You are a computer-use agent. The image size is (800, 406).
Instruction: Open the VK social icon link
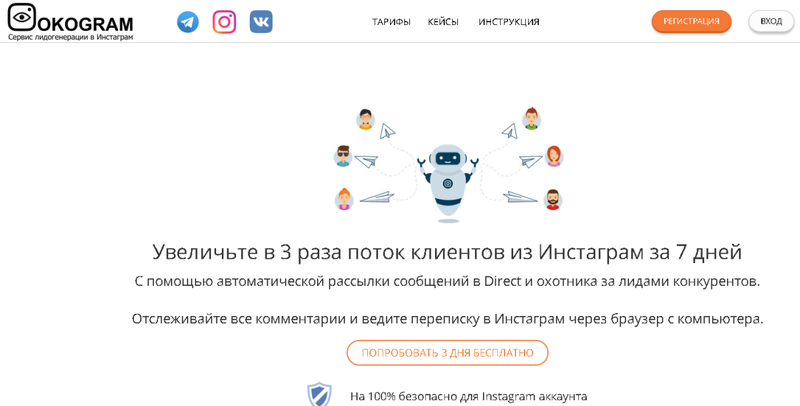[x=261, y=22]
